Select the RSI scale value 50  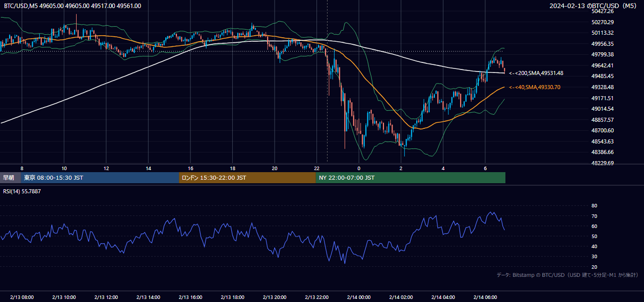(594, 236)
